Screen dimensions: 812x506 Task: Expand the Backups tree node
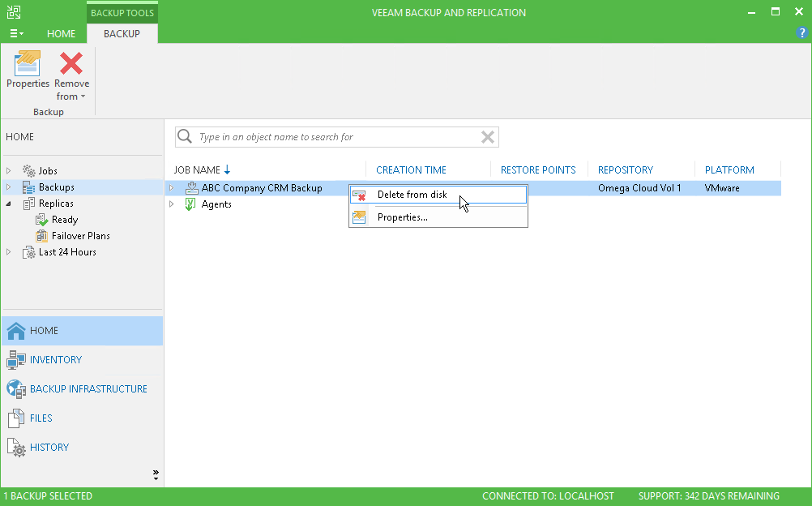[x=8, y=187]
